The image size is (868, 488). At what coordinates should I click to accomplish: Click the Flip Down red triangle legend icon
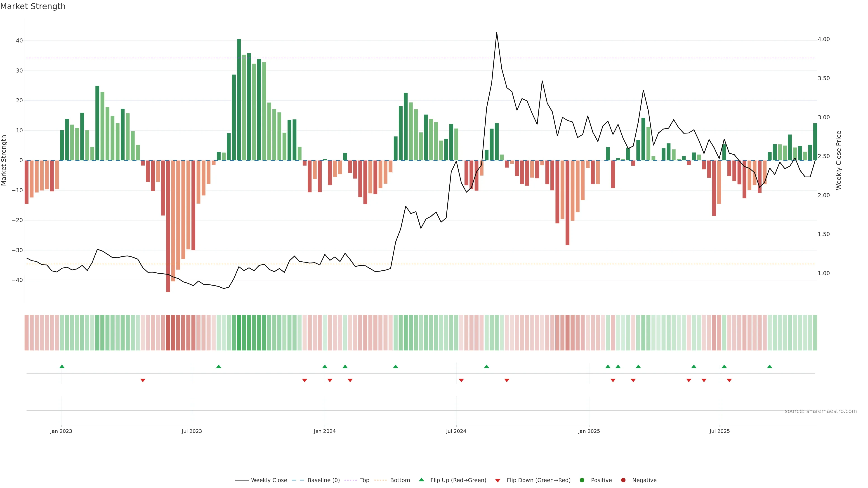coord(498,481)
